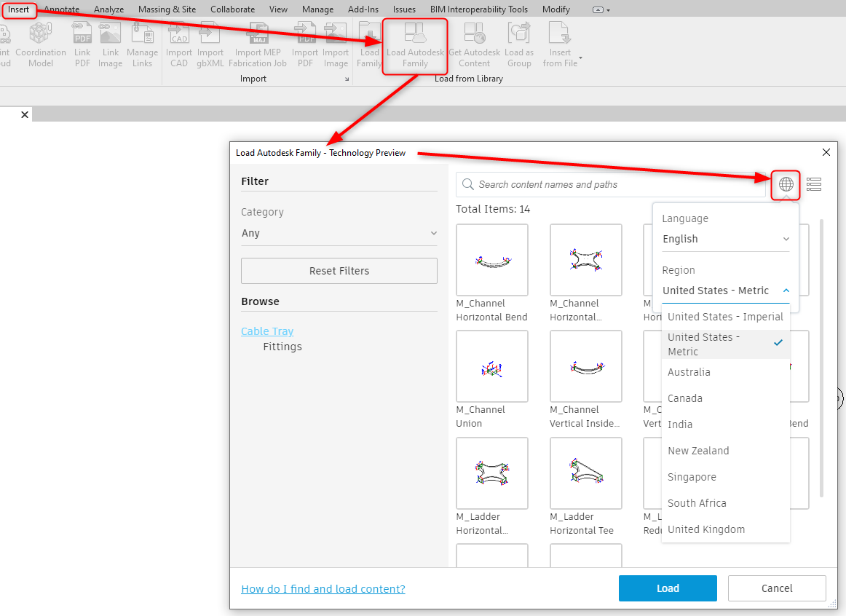
Task: Click the Import CAD tool
Action: click(178, 44)
